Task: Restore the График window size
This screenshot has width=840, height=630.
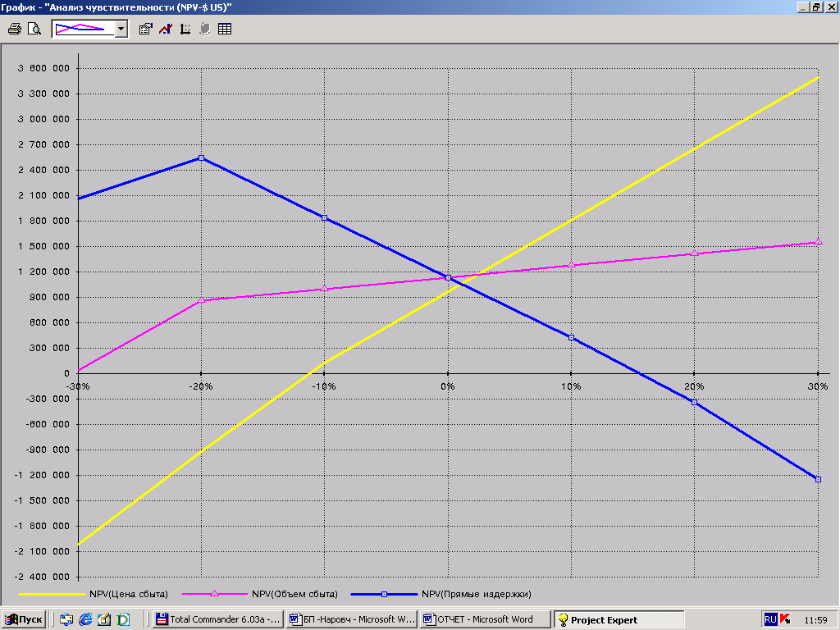Action: (816, 7)
